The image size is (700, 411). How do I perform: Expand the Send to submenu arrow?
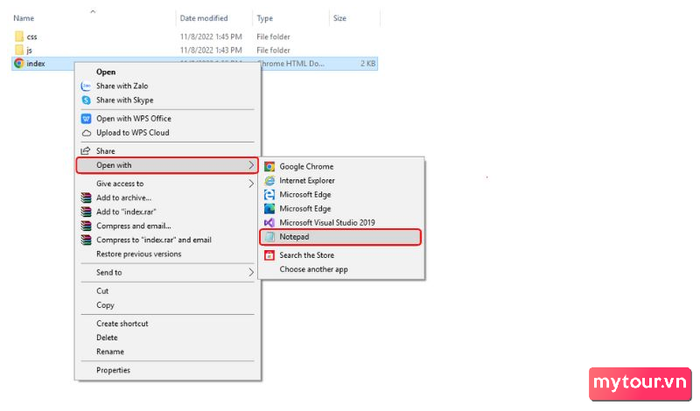[x=251, y=272]
